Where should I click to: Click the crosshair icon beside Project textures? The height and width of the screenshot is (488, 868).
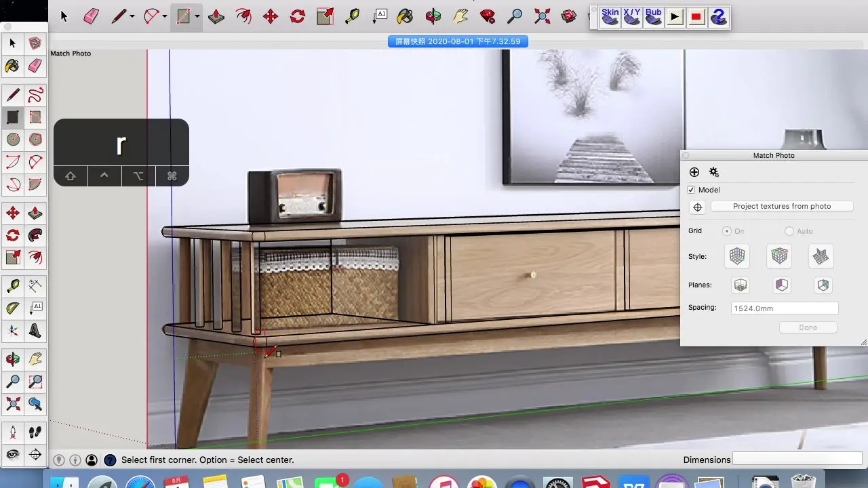click(698, 207)
